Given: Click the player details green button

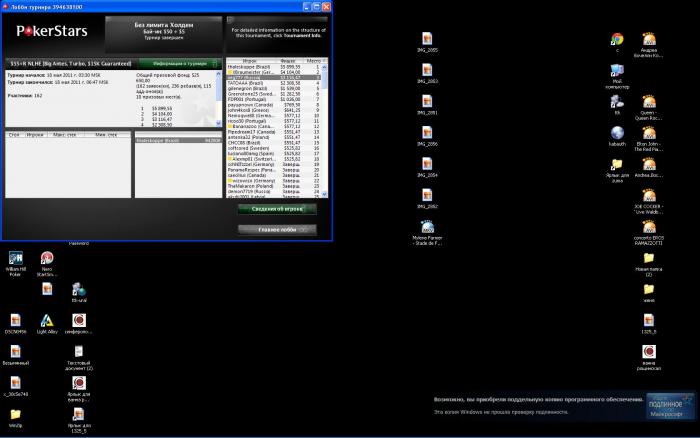Looking at the screenshot, I should click(277, 209).
